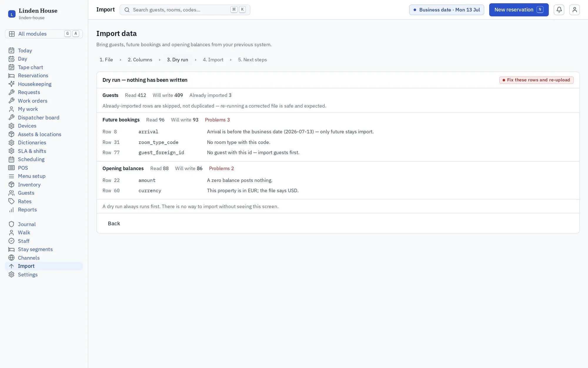The height and width of the screenshot is (368, 588).
Task: Click the currency field in Row 60
Action: (x=150, y=190)
